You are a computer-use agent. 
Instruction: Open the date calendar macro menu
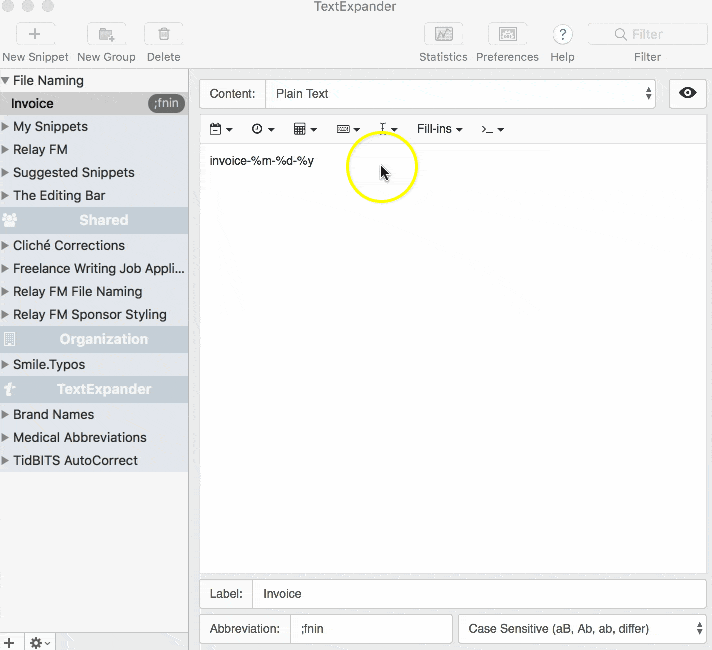coord(221,129)
